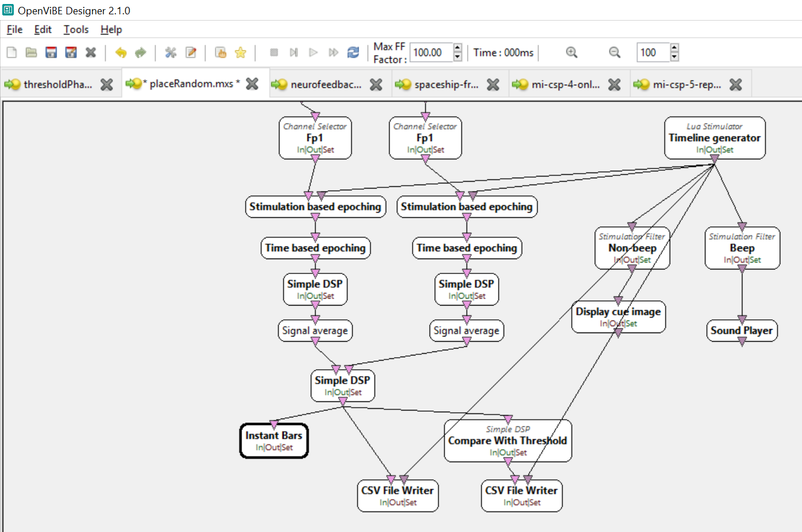Viewport: 802px width, 532px height.
Task: Close the thresholdPha... tab
Action: tap(107, 84)
